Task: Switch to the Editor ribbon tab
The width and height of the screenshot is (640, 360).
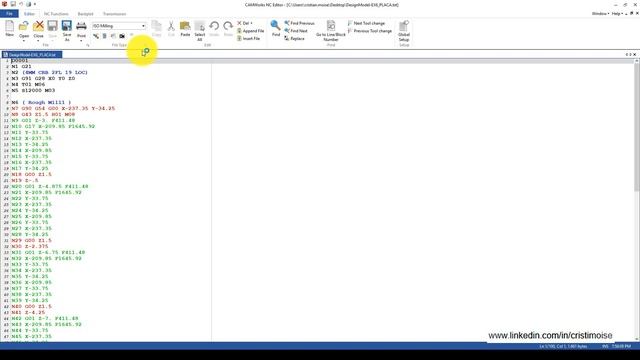Action: tap(29, 14)
